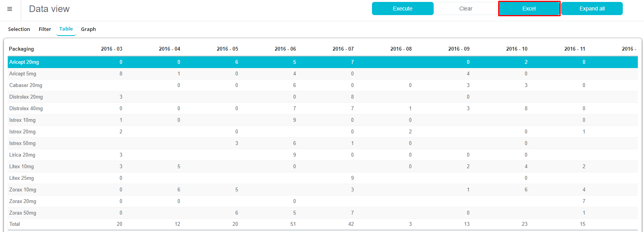This screenshot has height=232, width=644.
Task: Select the Cabaser 20mg row
Action: [x=26, y=85]
